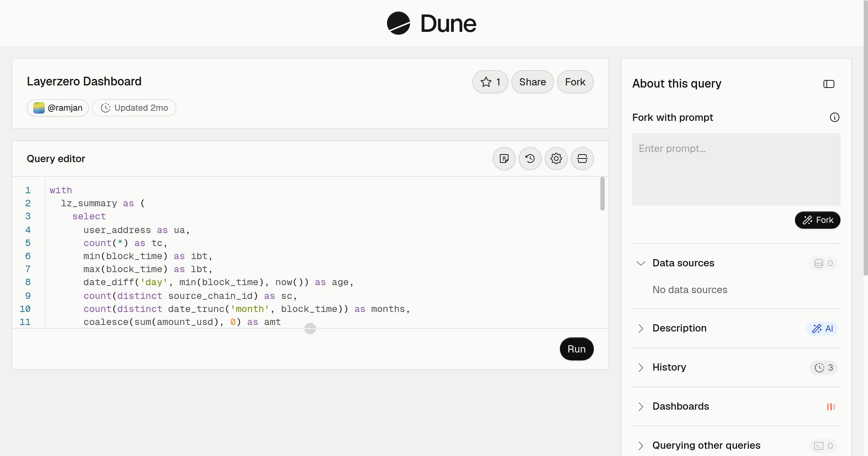Click the Dune logo at top
Screen dimensions: 868x456
pyautogui.click(x=431, y=23)
